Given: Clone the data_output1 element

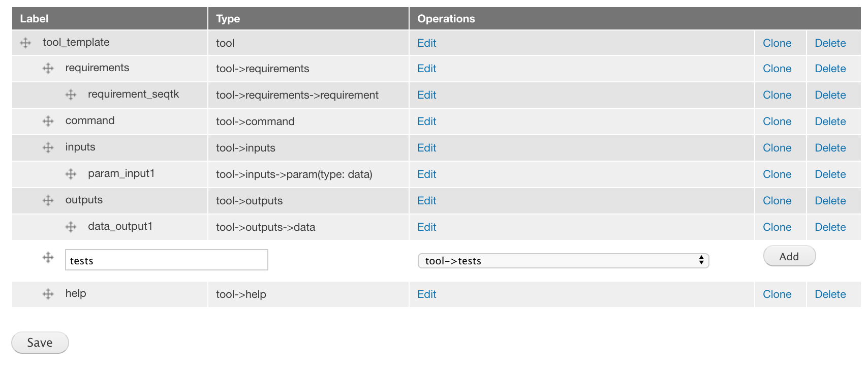Looking at the screenshot, I should coord(777,227).
